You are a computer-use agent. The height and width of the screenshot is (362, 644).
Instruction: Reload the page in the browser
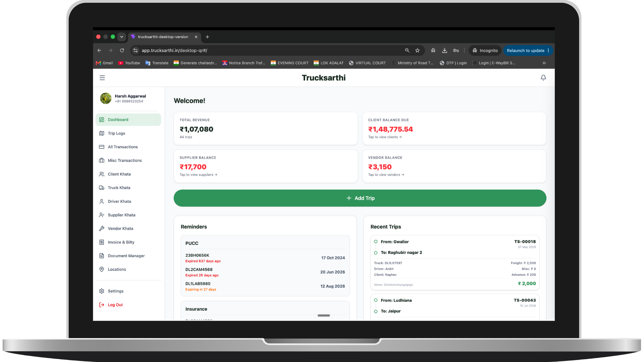(x=122, y=51)
